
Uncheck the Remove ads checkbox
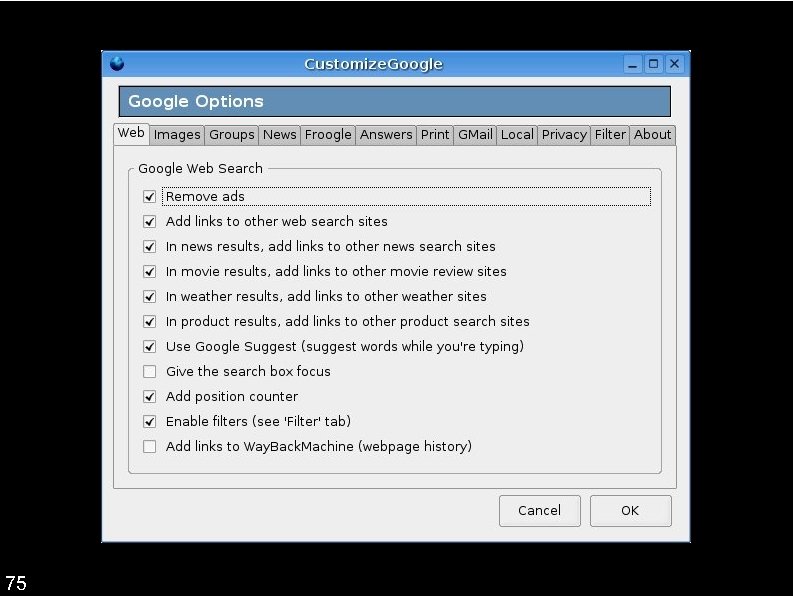point(150,197)
